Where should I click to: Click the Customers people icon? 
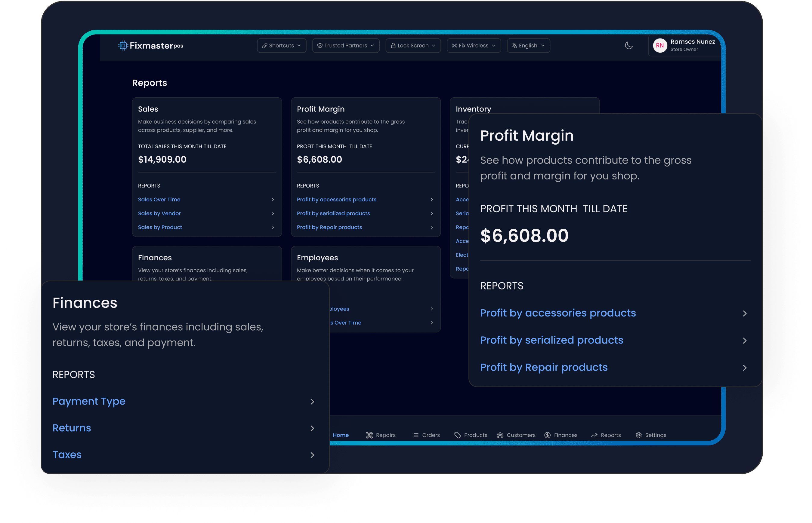click(x=500, y=435)
